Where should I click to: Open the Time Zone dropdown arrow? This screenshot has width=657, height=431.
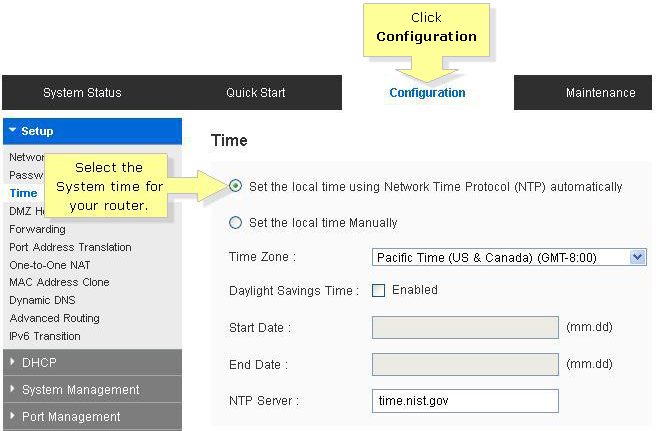pos(637,257)
